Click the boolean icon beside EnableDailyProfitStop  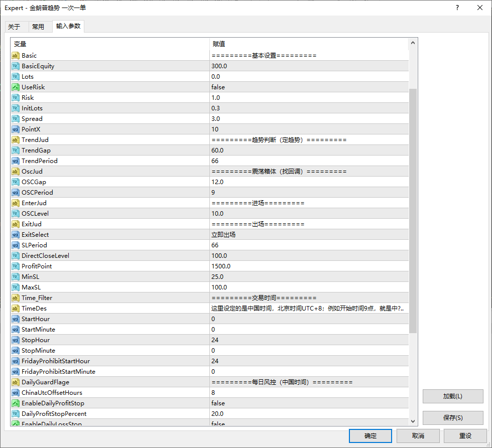click(x=16, y=403)
